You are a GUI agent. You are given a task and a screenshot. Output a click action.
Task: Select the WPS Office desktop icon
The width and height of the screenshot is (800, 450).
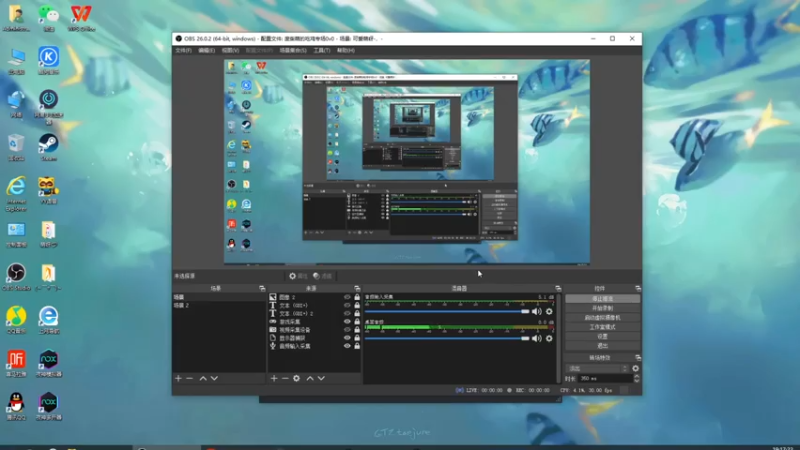tap(81, 18)
